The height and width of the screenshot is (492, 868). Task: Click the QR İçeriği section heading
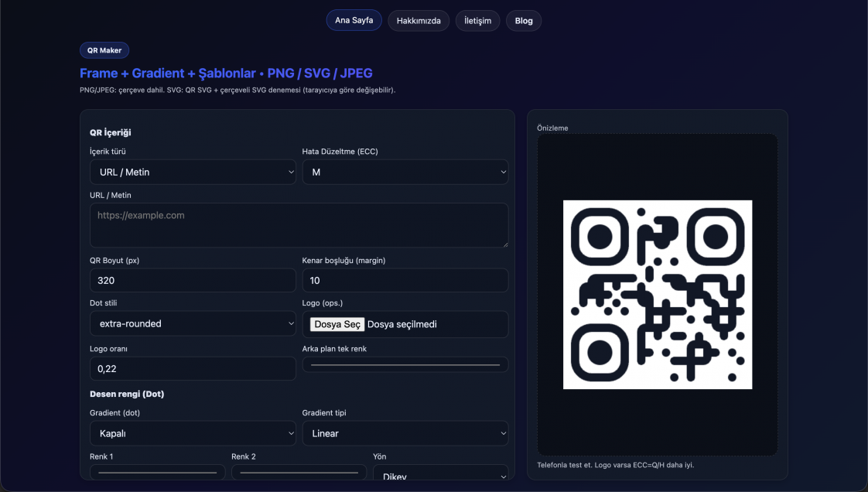point(110,132)
